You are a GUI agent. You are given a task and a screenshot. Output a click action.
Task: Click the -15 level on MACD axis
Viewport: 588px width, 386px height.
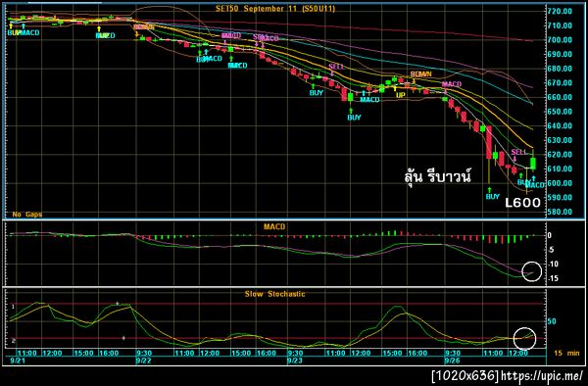553,278
